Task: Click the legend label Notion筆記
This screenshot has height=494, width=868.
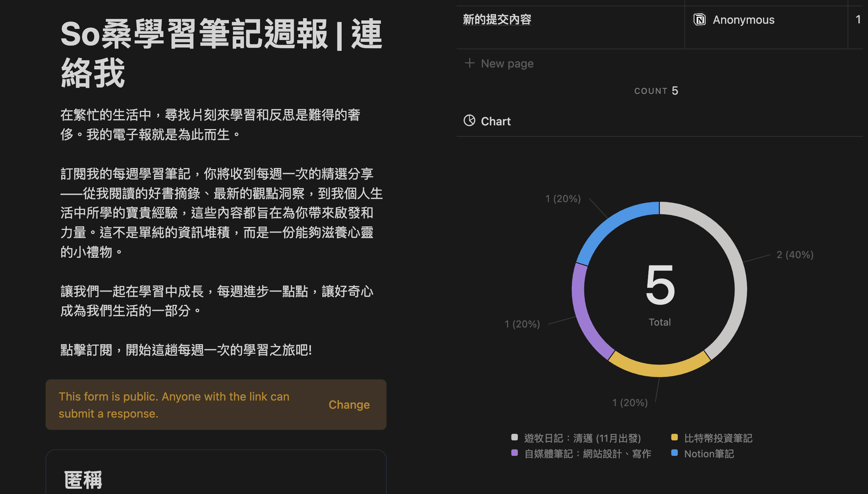Action: tap(708, 454)
